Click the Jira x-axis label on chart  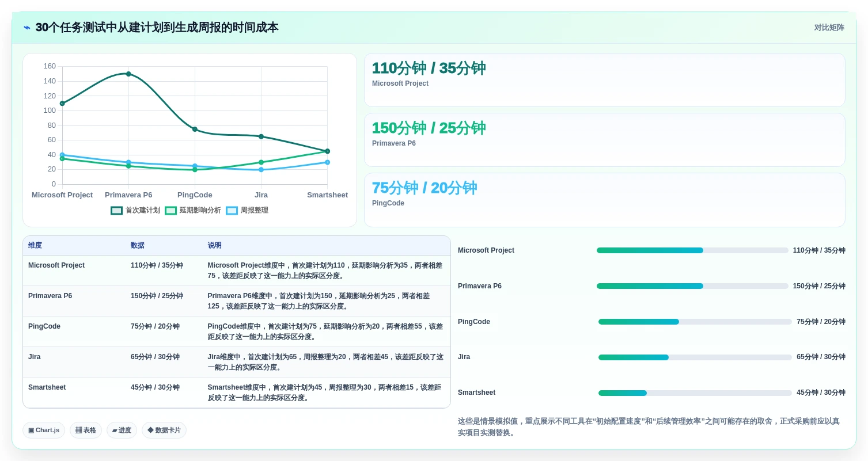point(261,195)
